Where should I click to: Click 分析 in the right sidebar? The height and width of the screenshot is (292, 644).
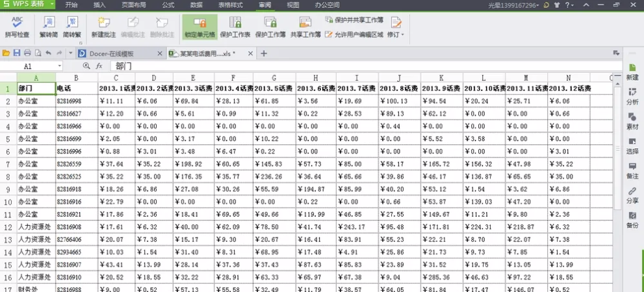coord(632,97)
